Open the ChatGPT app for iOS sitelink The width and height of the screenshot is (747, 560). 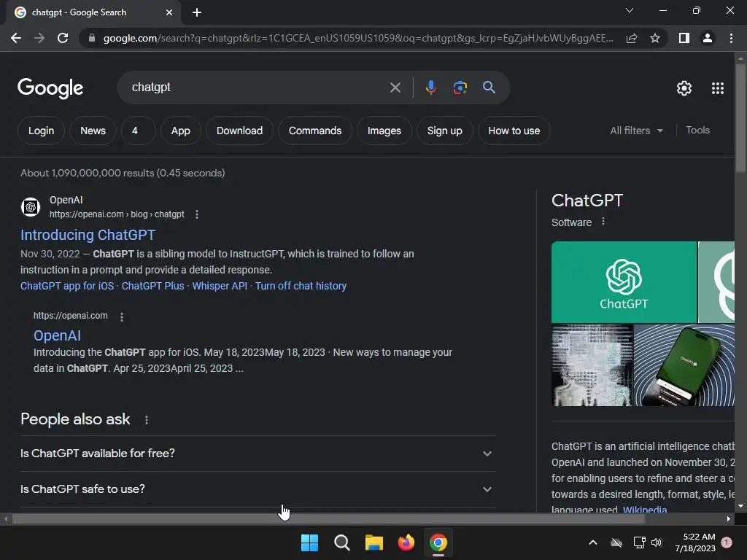(67, 286)
